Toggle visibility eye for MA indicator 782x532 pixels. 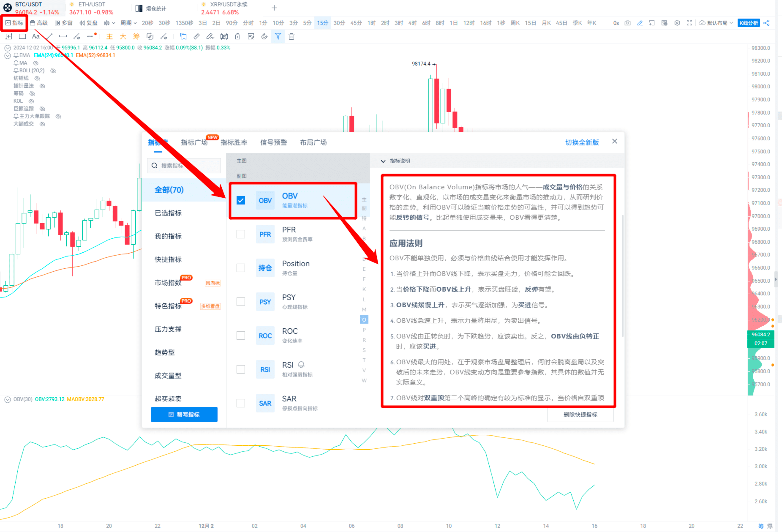[x=36, y=63]
